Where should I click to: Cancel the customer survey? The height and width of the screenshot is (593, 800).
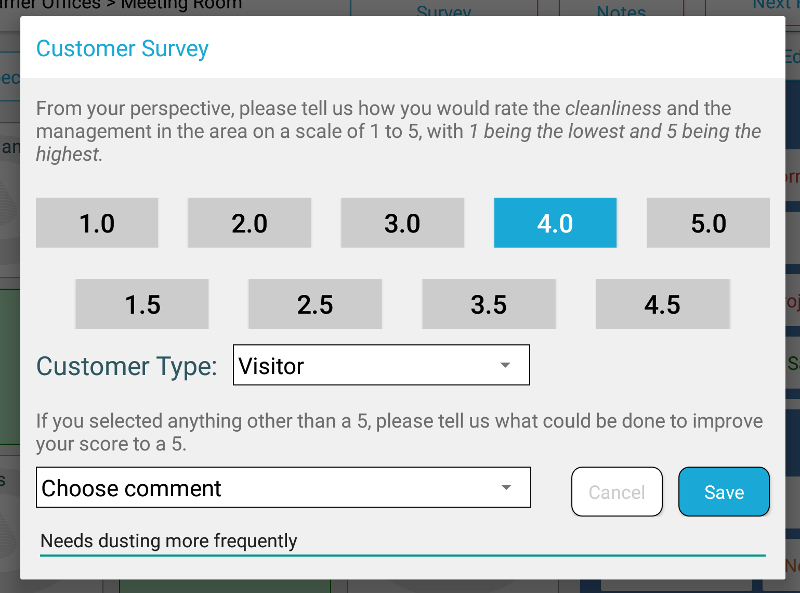pyautogui.click(x=617, y=492)
